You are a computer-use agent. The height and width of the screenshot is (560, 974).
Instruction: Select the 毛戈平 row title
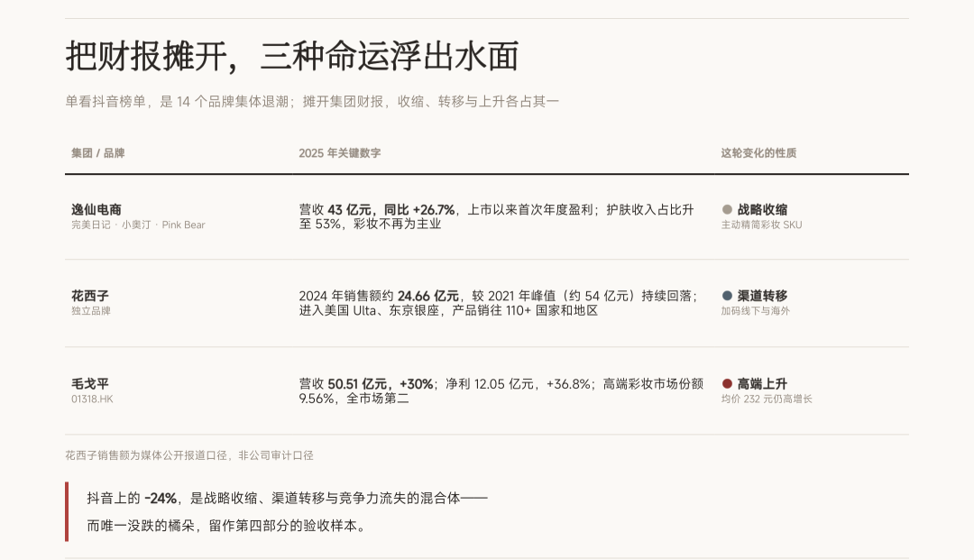90,384
